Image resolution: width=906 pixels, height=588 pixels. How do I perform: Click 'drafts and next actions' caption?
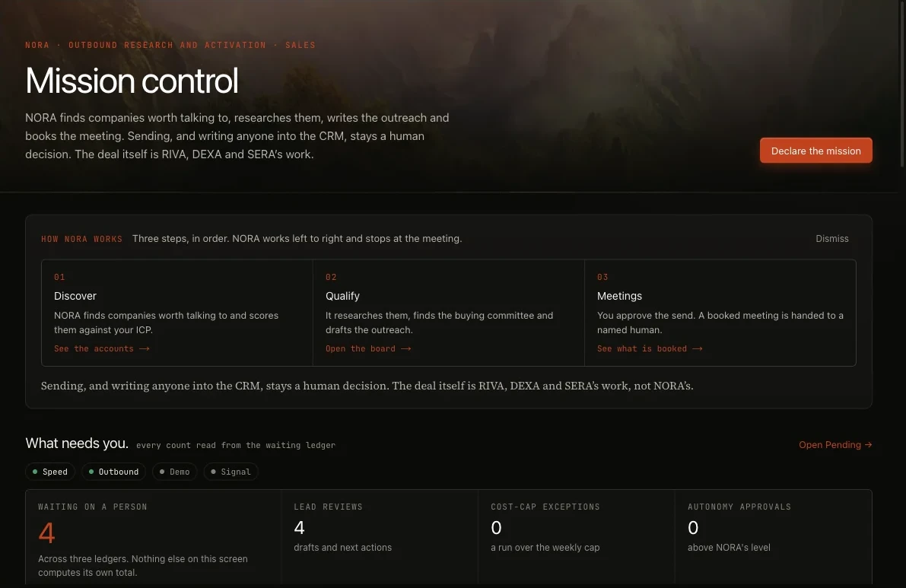pos(342,547)
